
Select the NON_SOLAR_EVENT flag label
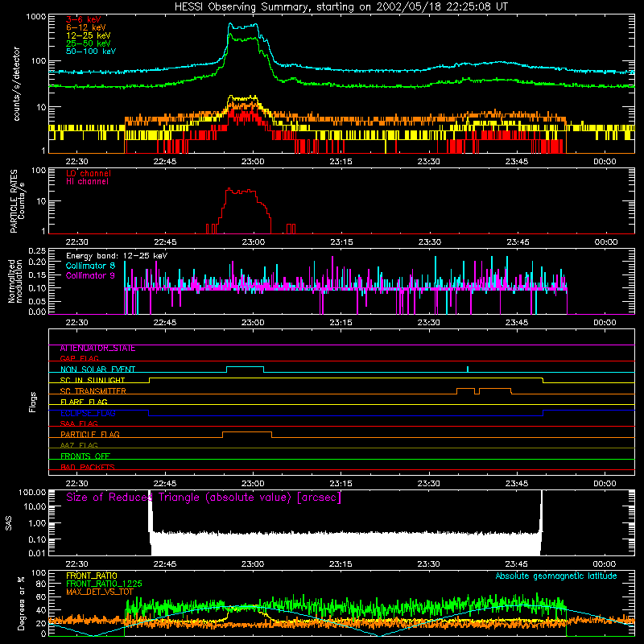point(97,369)
